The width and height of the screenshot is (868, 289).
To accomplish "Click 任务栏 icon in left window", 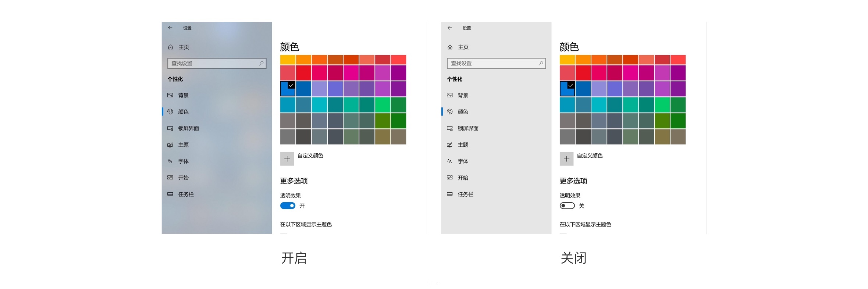I will (x=170, y=194).
